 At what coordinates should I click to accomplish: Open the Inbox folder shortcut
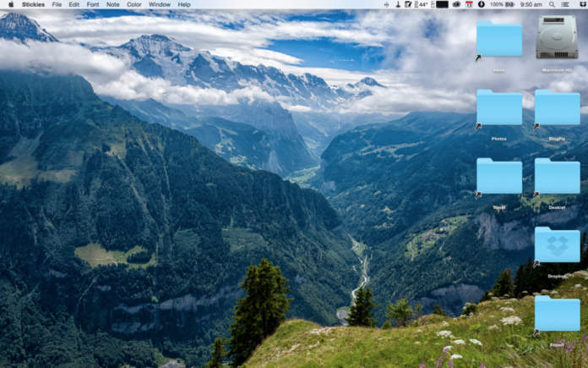coord(498,40)
